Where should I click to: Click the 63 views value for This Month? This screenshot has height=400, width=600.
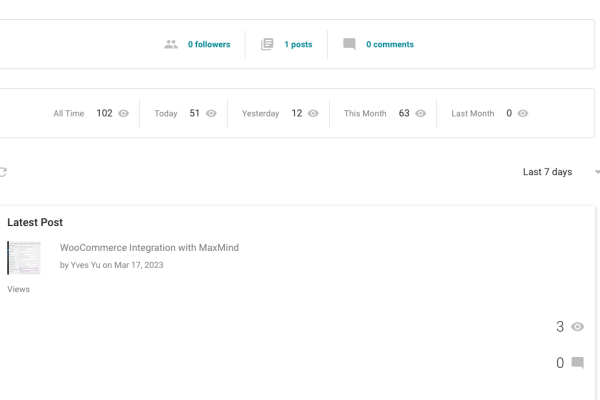tap(404, 113)
